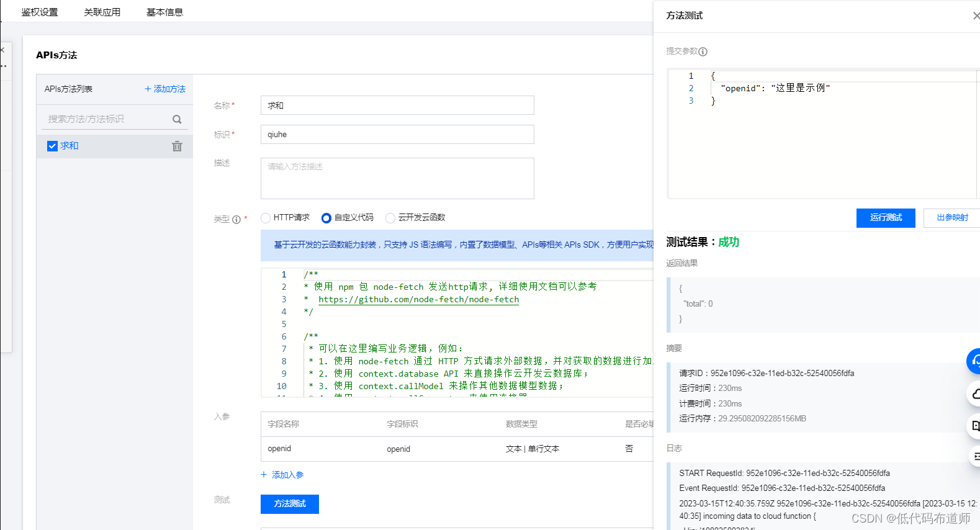Viewport: 980px width, 530px height.
Task: Open the 基本信息 tab
Action: click(x=164, y=12)
